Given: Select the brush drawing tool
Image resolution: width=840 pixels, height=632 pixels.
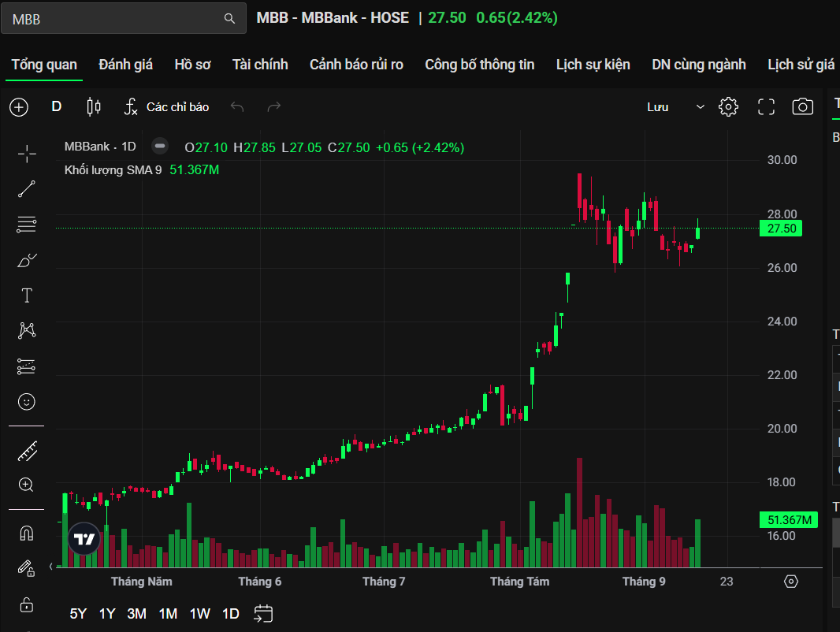Looking at the screenshot, I should point(27,260).
